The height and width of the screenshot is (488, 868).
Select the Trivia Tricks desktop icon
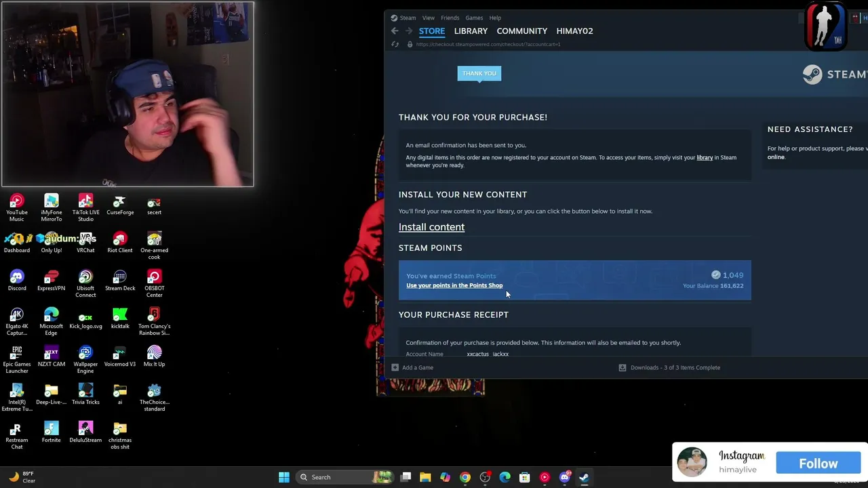click(85, 394)
